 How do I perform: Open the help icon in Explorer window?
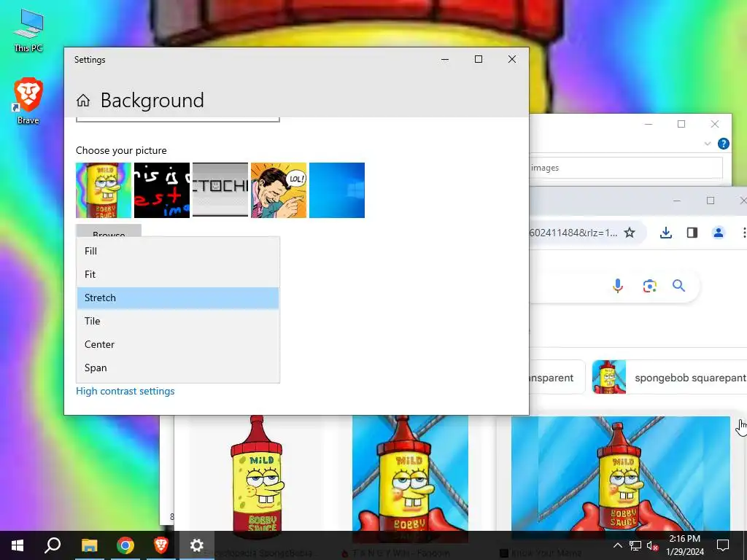tap(723, 144)
